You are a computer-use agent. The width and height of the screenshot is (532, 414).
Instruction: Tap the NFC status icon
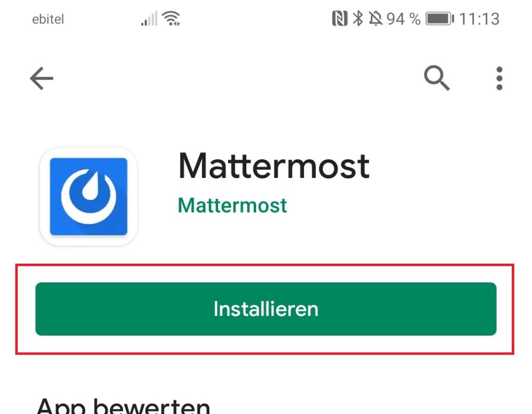click(x=340, y=18)
